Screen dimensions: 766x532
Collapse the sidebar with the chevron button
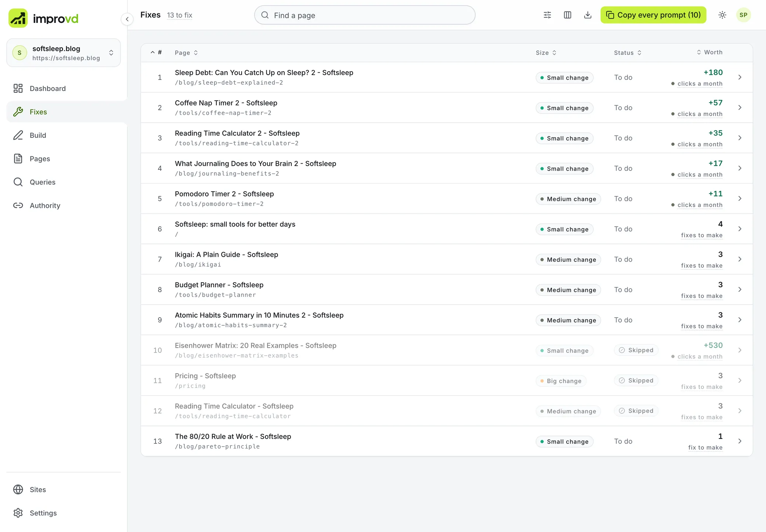tap(127, 19)
